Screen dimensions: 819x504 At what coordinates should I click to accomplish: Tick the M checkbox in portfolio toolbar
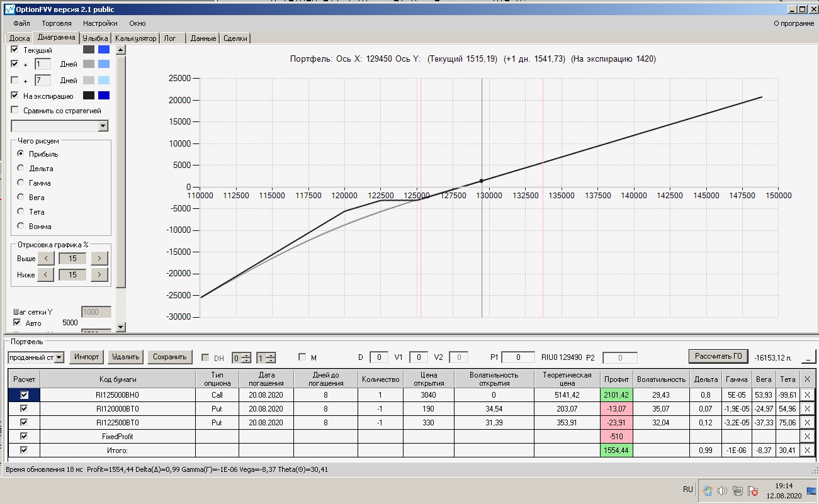[302, 357]
